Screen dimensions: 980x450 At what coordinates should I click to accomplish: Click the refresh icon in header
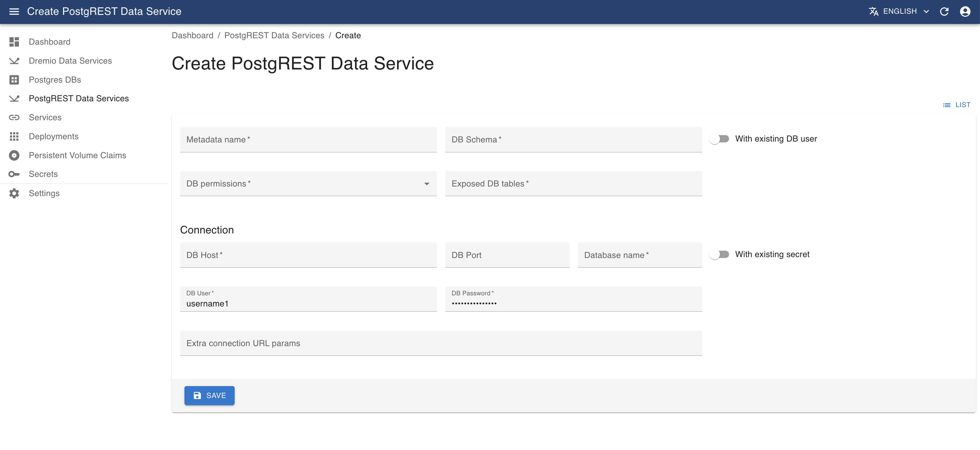tap(944, 11)
